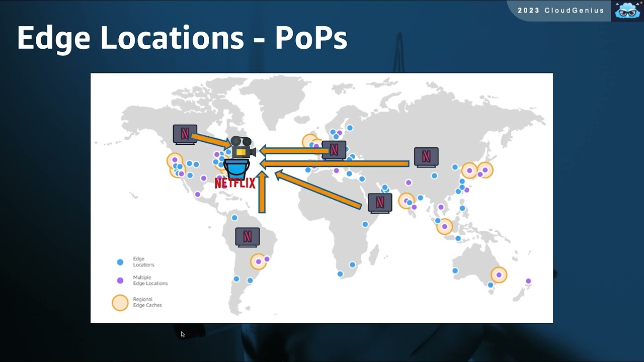Click the blue bucket icon
The height and width of the screenshot is (362, 644).
click(x=236, y=169)
